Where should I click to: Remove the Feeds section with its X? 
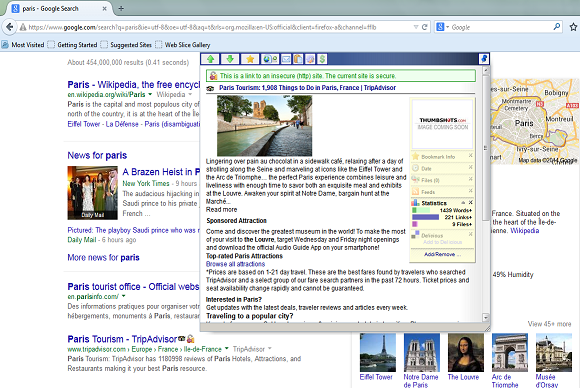[471, 190]
